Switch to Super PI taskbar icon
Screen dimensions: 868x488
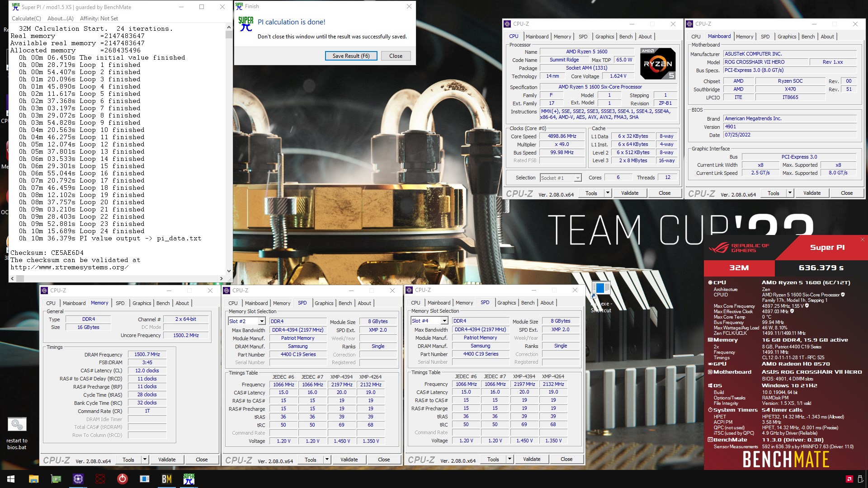(189, 479)
